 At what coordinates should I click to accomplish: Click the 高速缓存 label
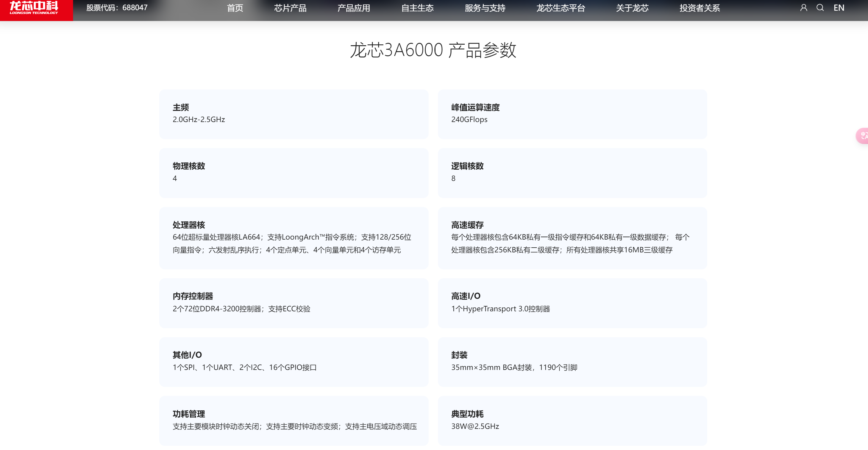pyautogui.click(x=467, y=225)
